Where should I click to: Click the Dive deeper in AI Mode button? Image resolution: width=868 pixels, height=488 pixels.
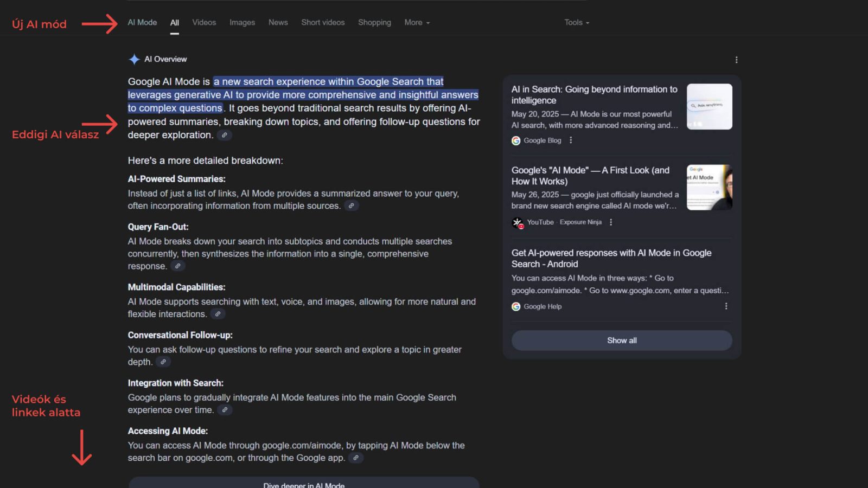304,483
